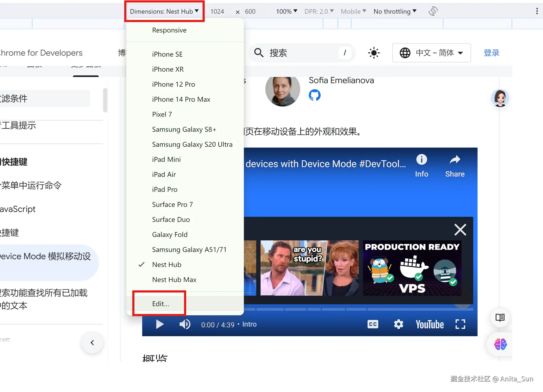Click the rotate device orientation icon

pyautogui.click(x=433, y=11)
